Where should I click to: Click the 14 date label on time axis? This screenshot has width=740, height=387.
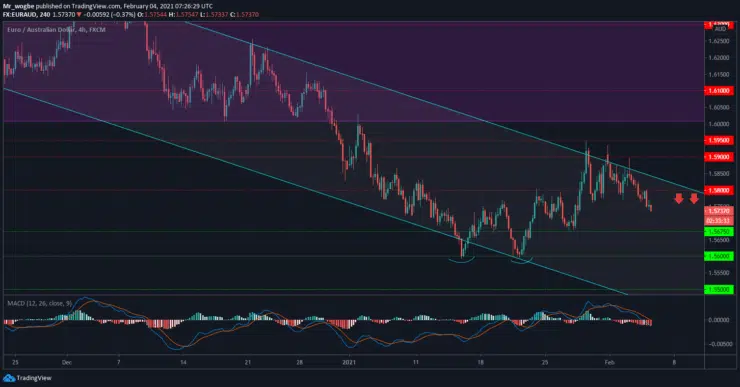click(183, 362)
